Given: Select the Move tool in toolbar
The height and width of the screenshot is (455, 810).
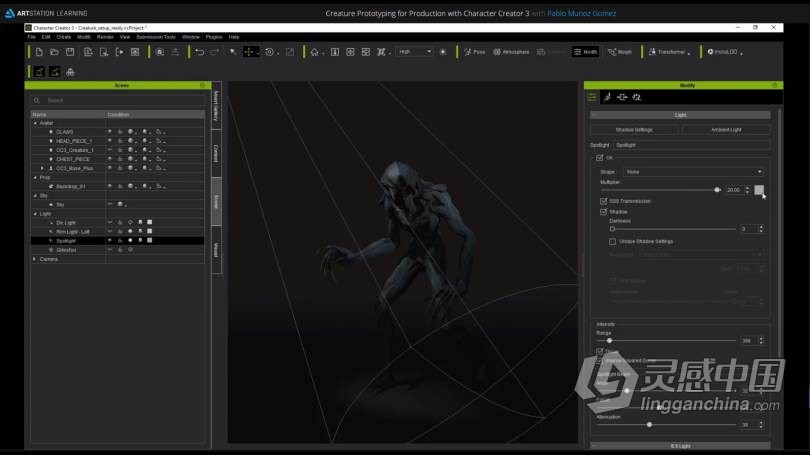Looking at the screenshot, I should (x=249, y=52).
